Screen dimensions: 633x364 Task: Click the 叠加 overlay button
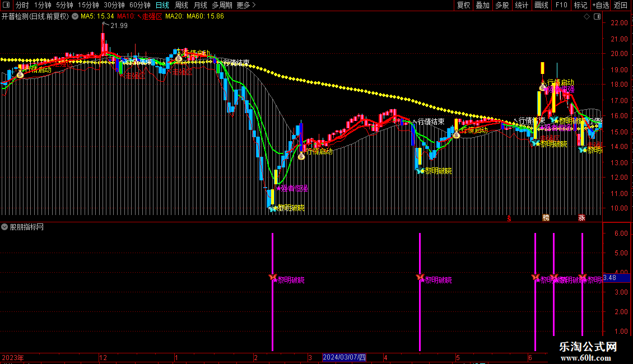click(x=483, y=5)
